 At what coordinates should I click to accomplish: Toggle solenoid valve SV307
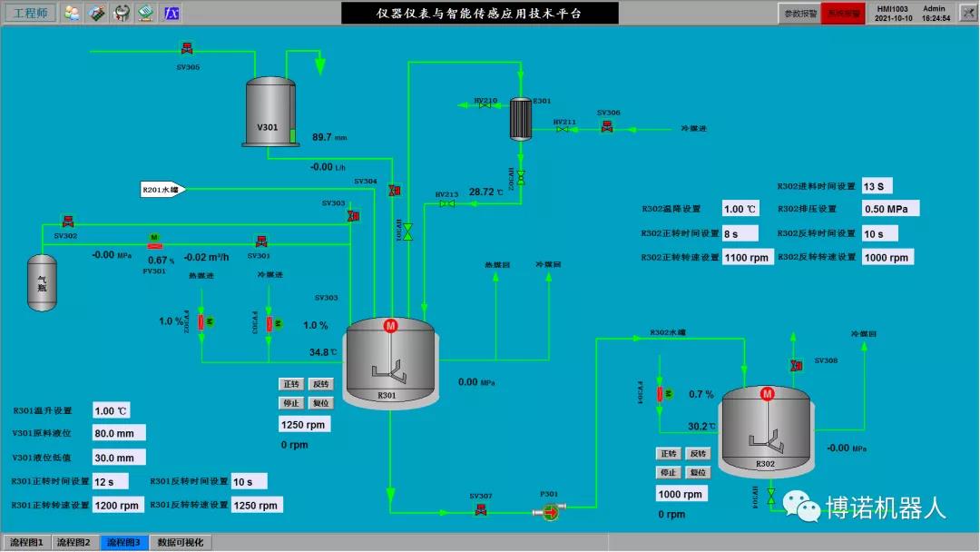pyautogui.click(x=481, y=510)
